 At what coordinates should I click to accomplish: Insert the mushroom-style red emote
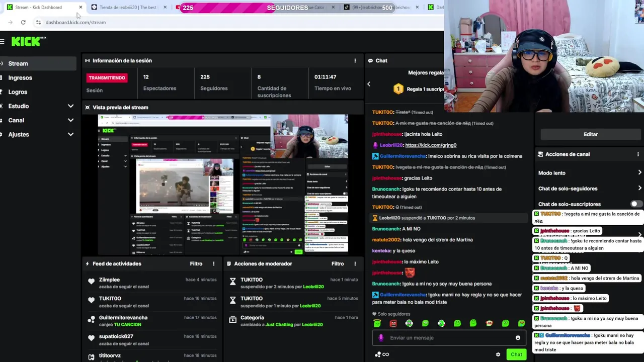click(489, 323)
